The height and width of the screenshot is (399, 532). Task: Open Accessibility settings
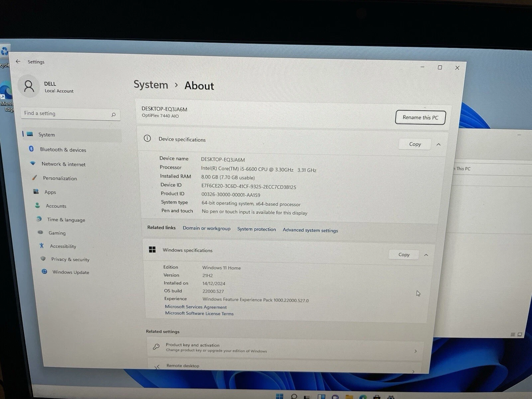click(x=63, y=246)
